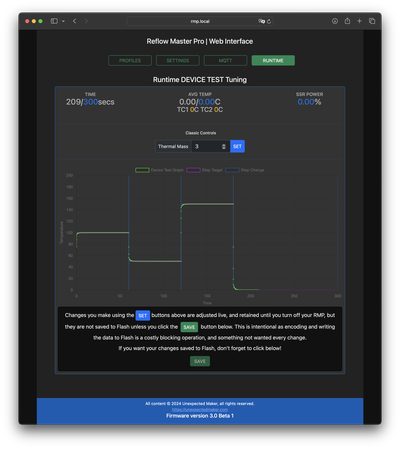
Task: Click the inline SET badge in help text
Action: click(143, 315)
